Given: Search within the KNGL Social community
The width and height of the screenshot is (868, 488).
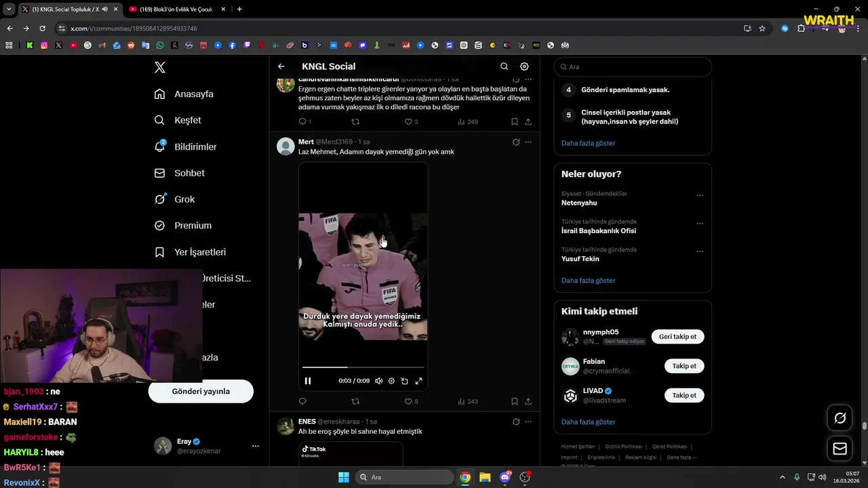Looking at the screenshot, I should (x=504, y=66).
